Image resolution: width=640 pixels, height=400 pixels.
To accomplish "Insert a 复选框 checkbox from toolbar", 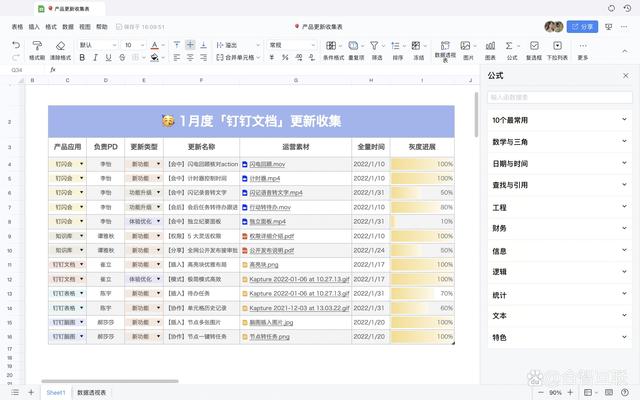I will pos(534,50).
